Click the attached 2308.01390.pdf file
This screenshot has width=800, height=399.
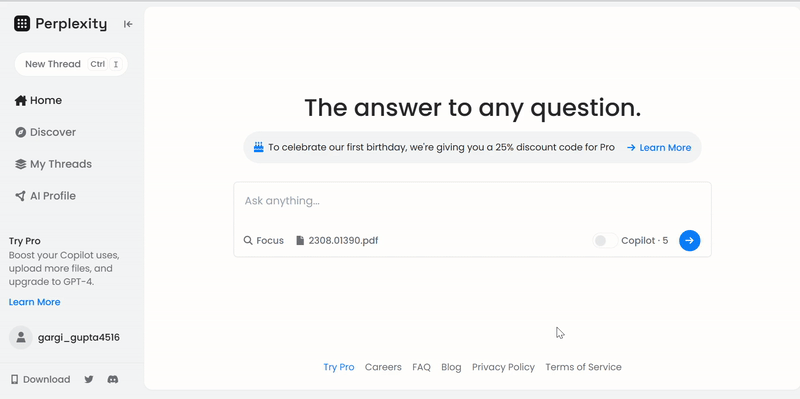337,241
